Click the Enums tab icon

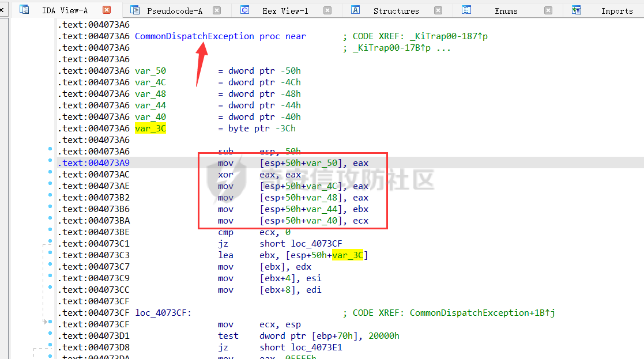(x=466, y=10)
